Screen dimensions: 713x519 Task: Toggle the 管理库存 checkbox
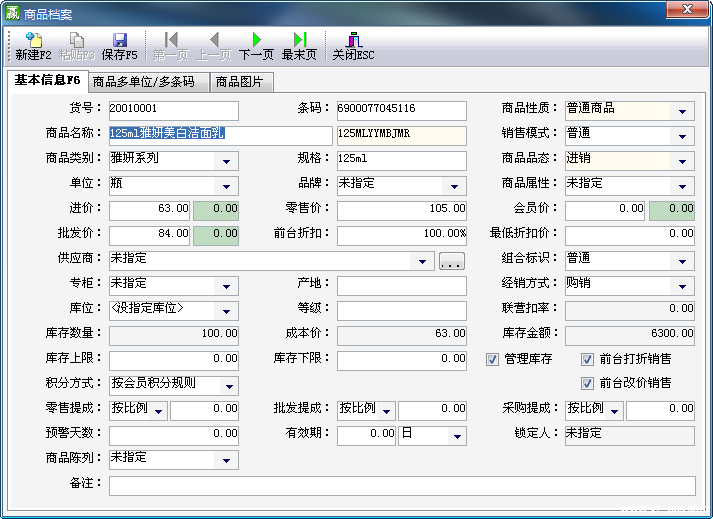coord(492,359)
